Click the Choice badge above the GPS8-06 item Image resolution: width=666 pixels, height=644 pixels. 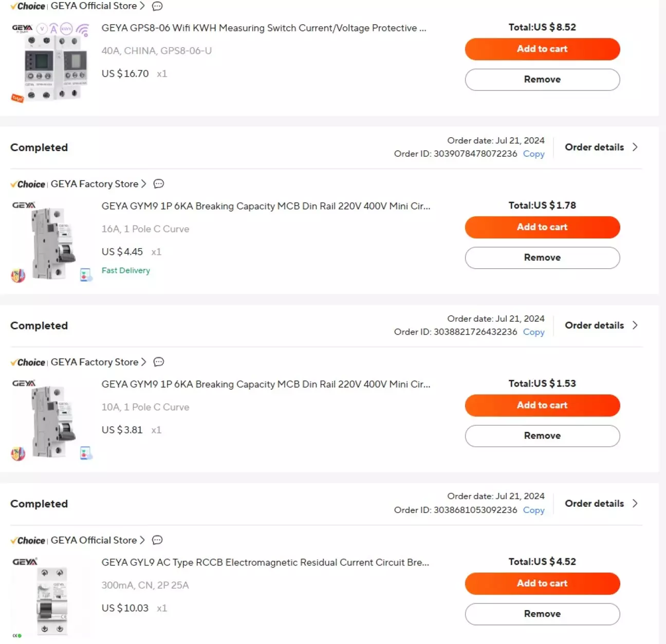pyautogui.click(x=28, y=6)
